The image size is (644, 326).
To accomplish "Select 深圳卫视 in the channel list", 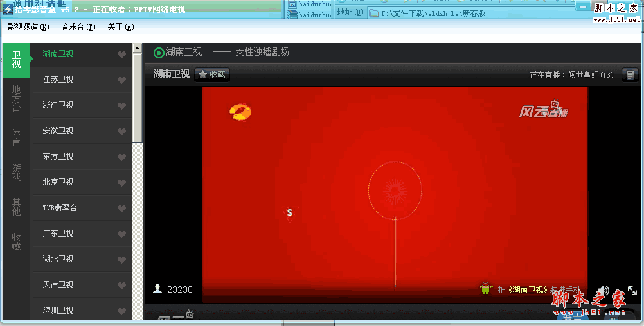I will [82, 309].
